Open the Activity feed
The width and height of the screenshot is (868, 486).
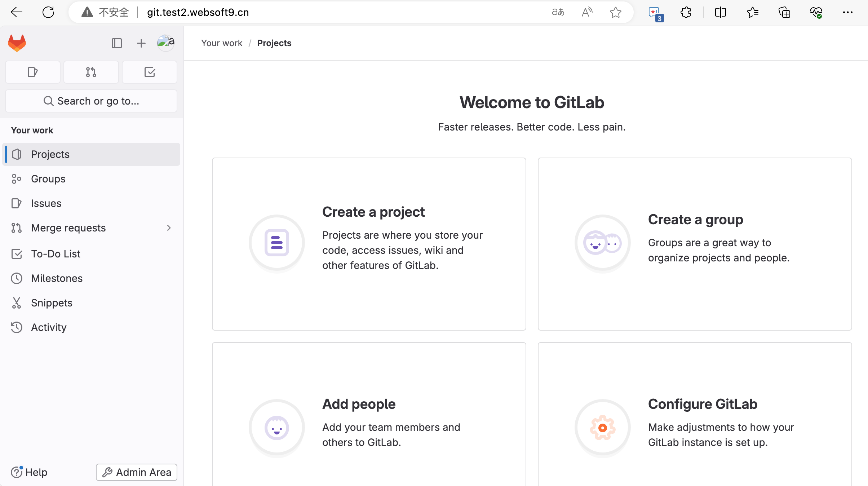pos(49,327)
